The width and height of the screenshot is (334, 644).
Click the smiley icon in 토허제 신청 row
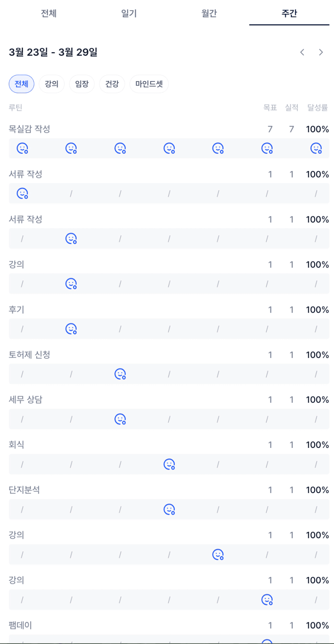pos(120,374)
